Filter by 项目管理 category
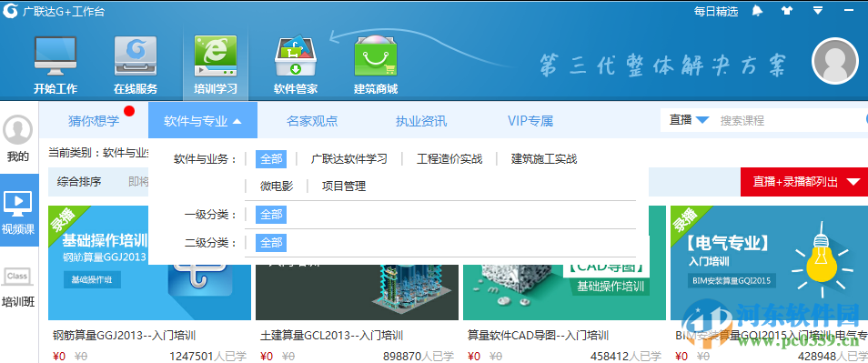 coord(344,186)
